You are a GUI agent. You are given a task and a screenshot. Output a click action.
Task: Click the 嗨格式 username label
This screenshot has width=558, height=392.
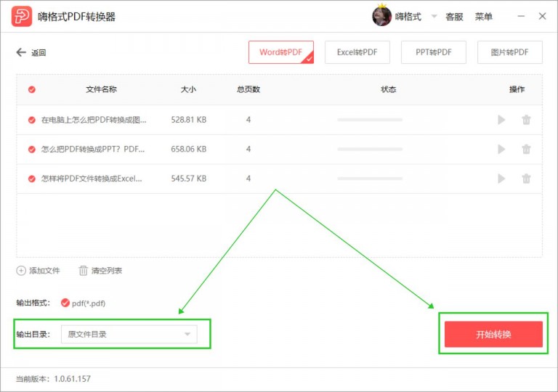point(408,17)
